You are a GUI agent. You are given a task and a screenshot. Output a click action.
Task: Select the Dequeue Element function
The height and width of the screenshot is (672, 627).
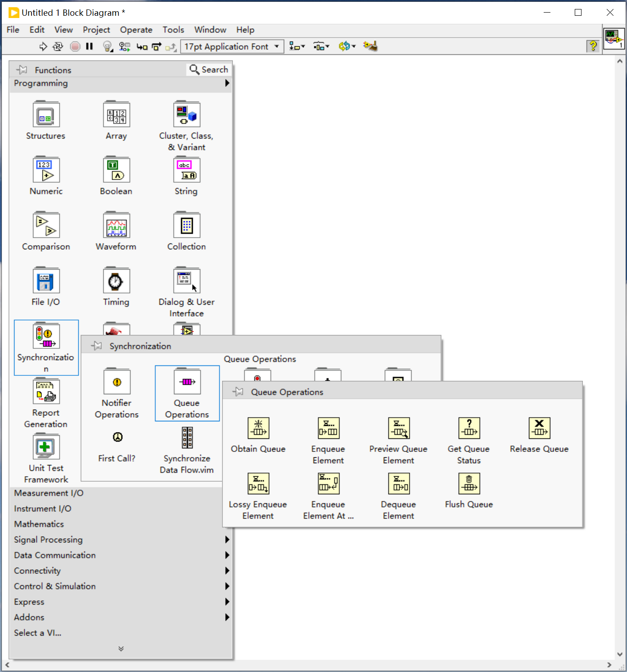(399, 496)
